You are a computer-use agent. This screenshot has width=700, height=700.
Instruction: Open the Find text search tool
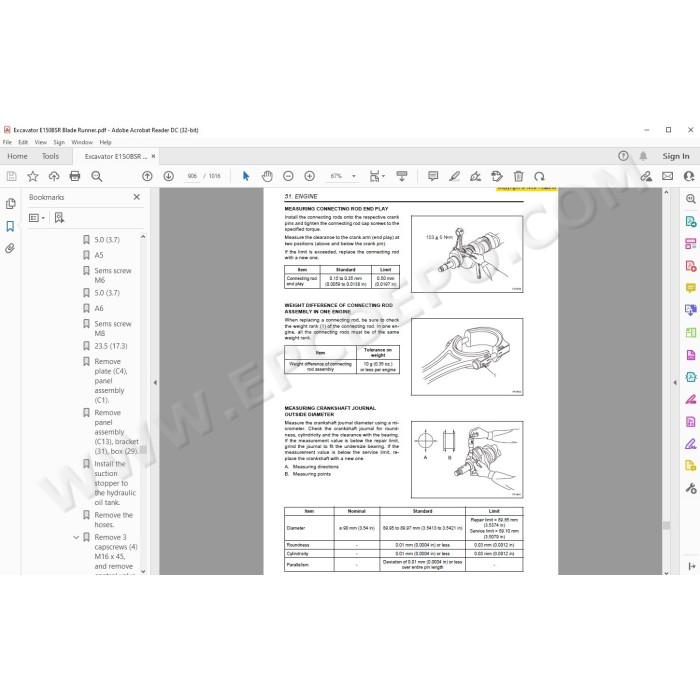click(96, 176)
